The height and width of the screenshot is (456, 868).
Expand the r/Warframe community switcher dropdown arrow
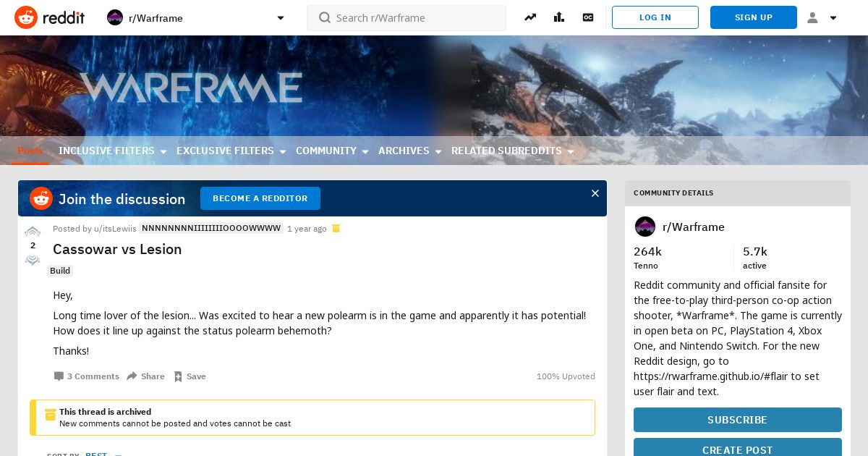coord(281,18)
